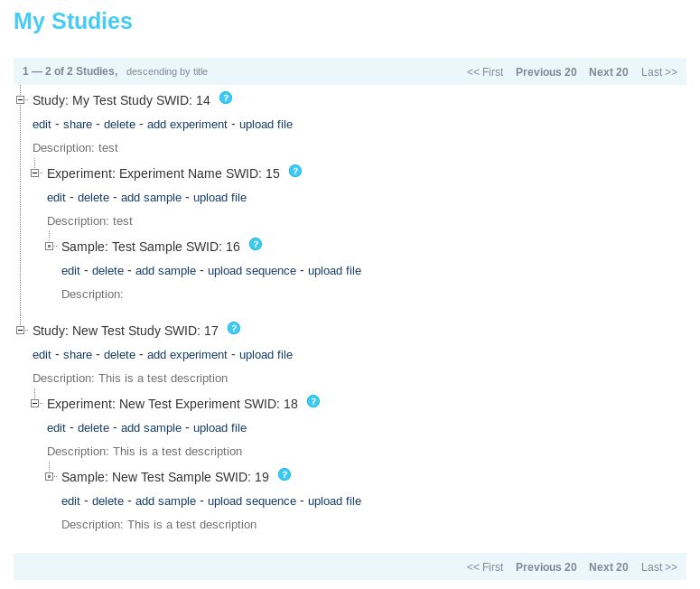Upload file to Test Sample SWID 16

pos(334,271)
